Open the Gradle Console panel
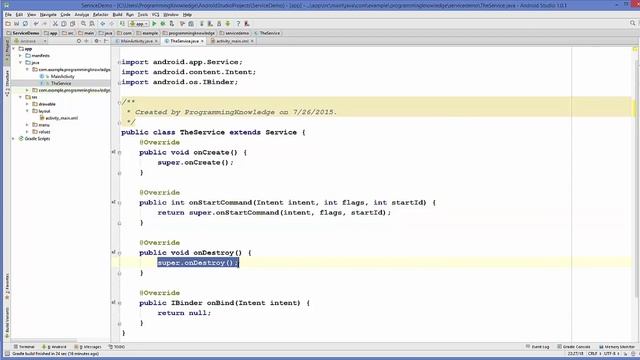This screenshot has width=640, height=360. coord(573,347)
